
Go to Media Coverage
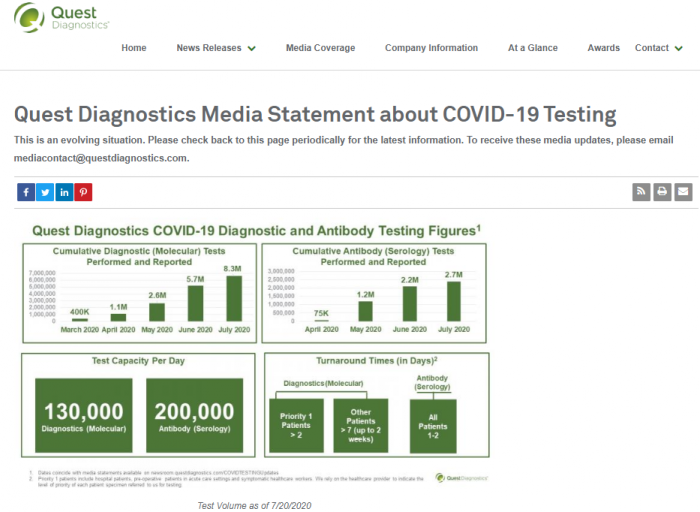(x=321, y=48)
